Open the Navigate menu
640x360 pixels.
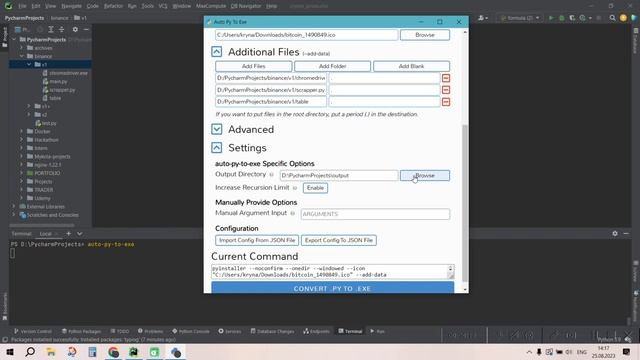coord(71,6)
